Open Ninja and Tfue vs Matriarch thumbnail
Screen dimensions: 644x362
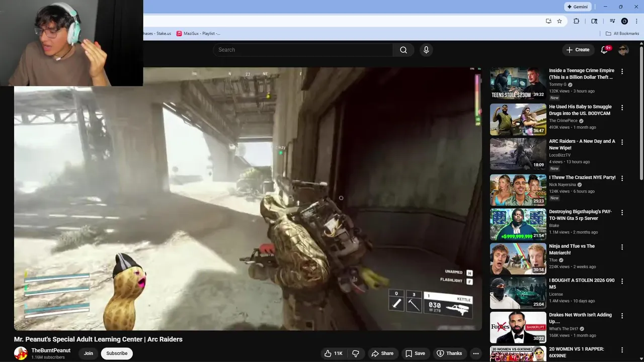tap(518, 259)
